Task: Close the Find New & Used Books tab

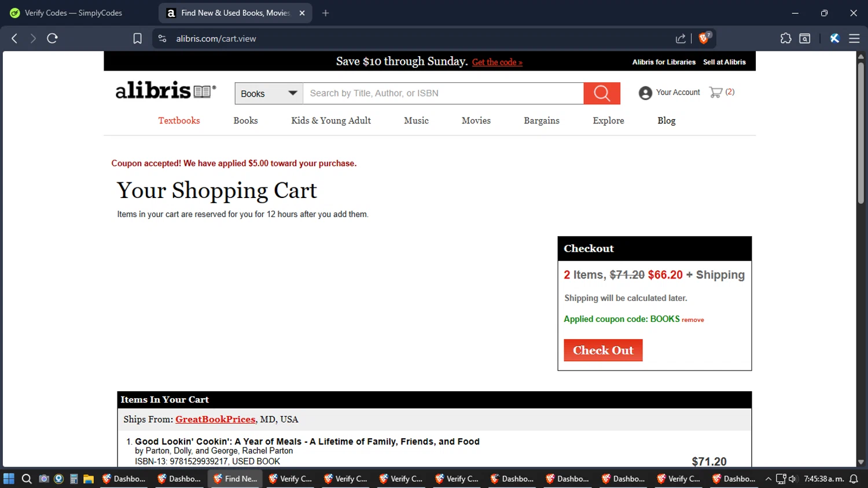Action: click(302, 13)
